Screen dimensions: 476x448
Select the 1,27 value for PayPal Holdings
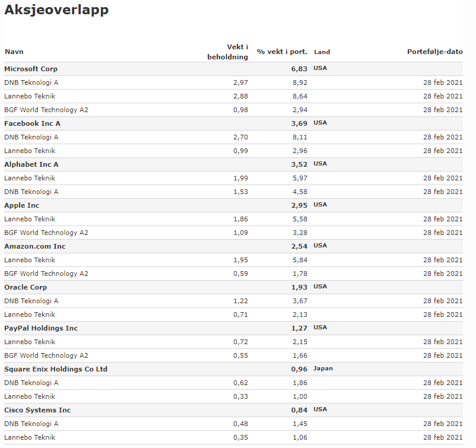tap(299, 328)
